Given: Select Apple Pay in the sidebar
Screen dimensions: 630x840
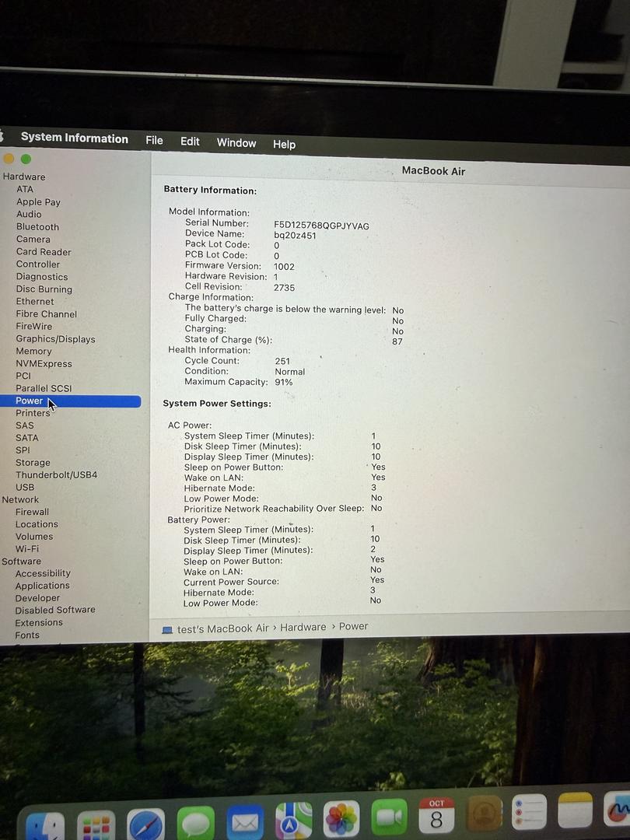Looking at the screenshot, I should pos(38,202).
